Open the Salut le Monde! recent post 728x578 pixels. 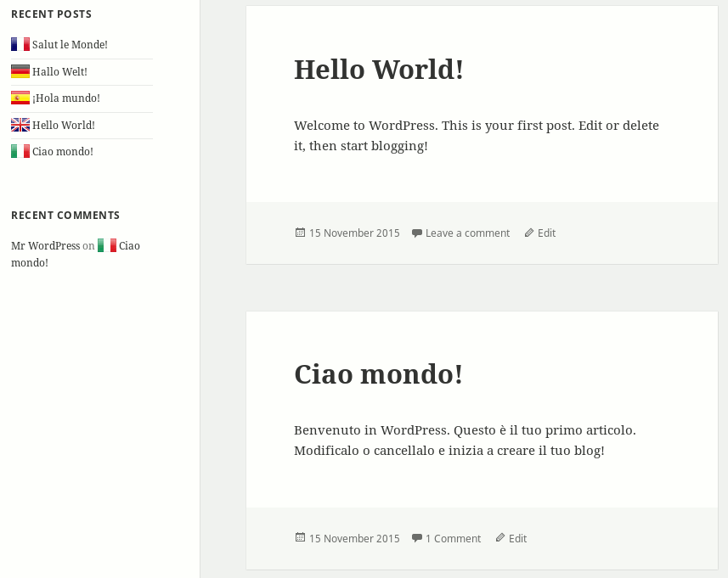point(70,44)
